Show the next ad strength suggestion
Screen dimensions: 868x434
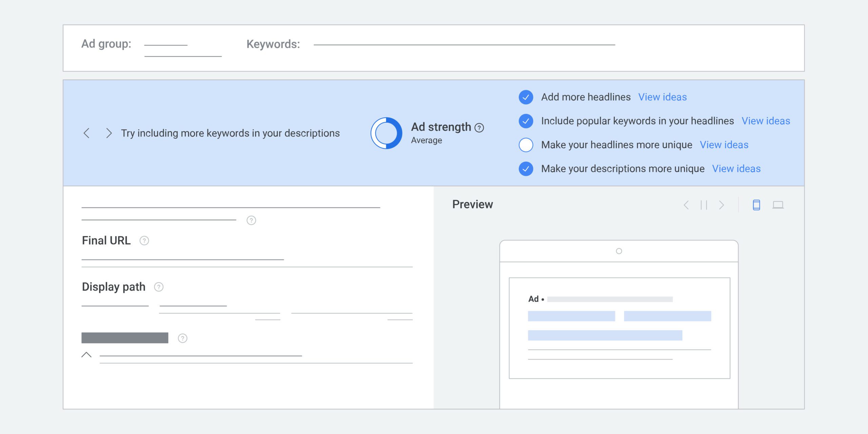click(x=108, y=133)
